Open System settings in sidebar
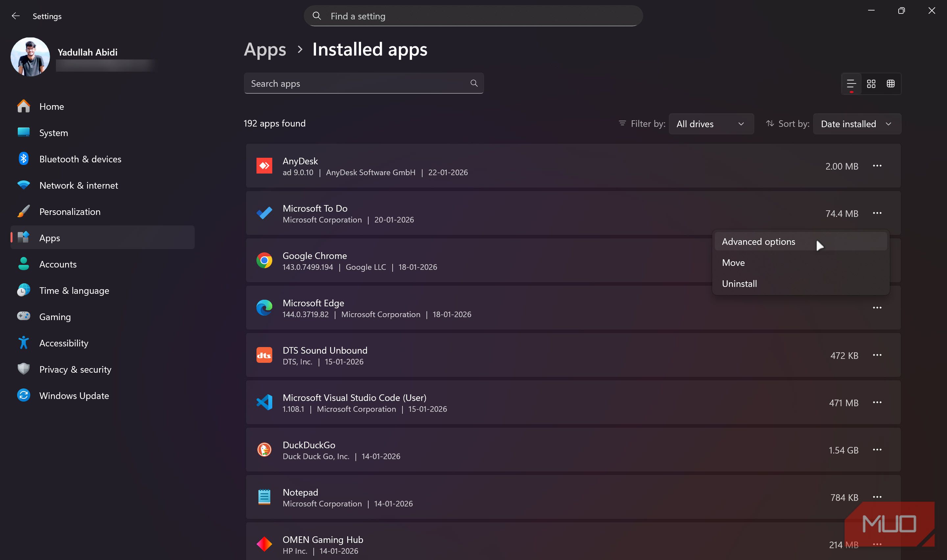Screen dimensions: 947x560 coord(102,133)
